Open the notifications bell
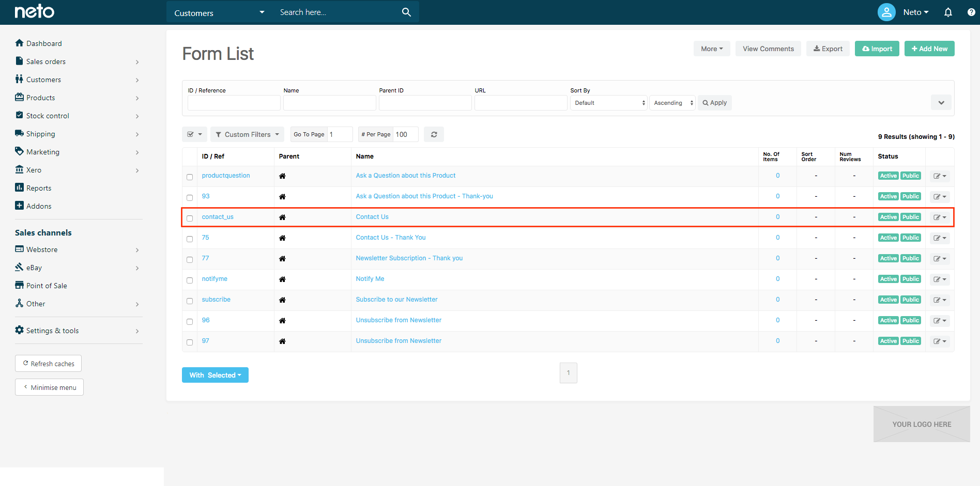 (948, 12)
